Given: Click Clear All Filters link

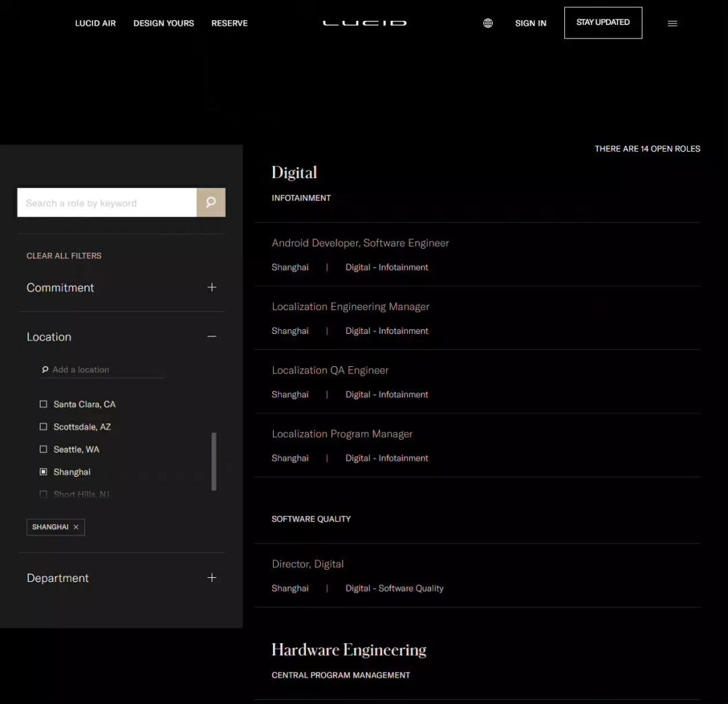Looking at the screenshot, I should [64, 256].
